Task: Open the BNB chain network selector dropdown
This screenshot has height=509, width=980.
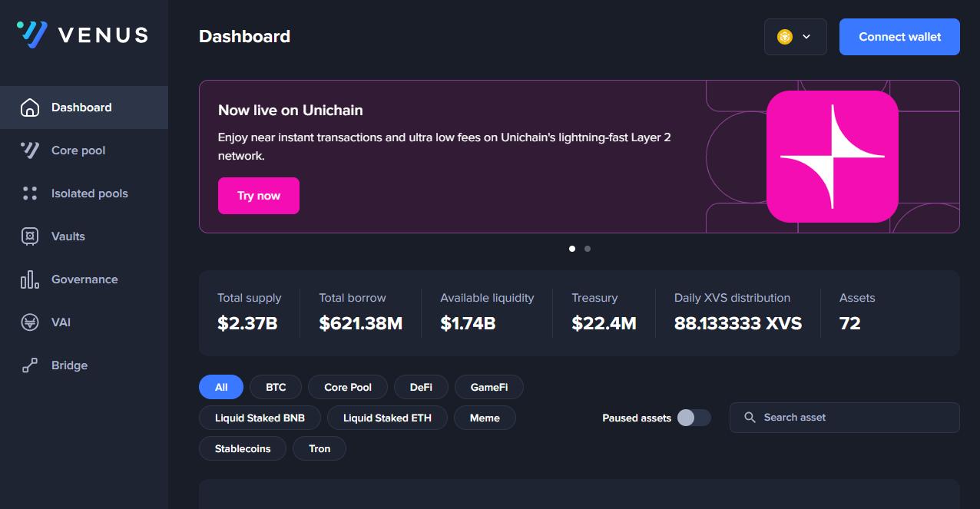Action: coord(795,37)
